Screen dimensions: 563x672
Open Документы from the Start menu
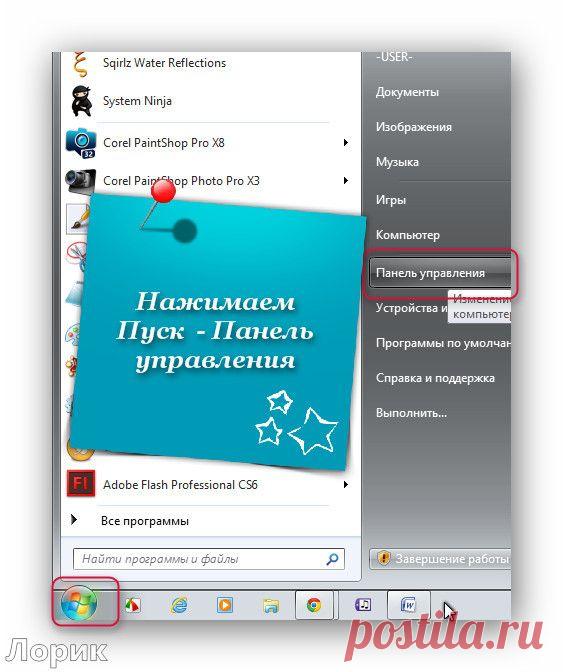pos(407,92)
